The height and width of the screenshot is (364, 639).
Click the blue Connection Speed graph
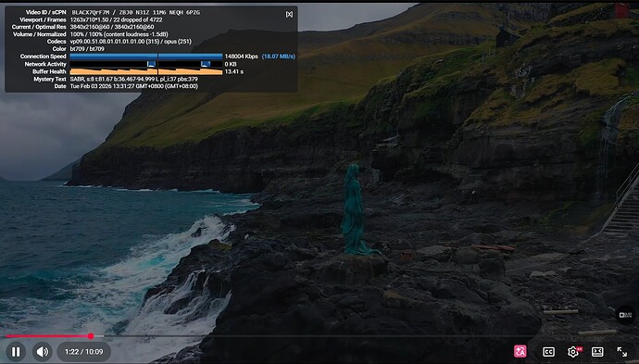[146, 56]
